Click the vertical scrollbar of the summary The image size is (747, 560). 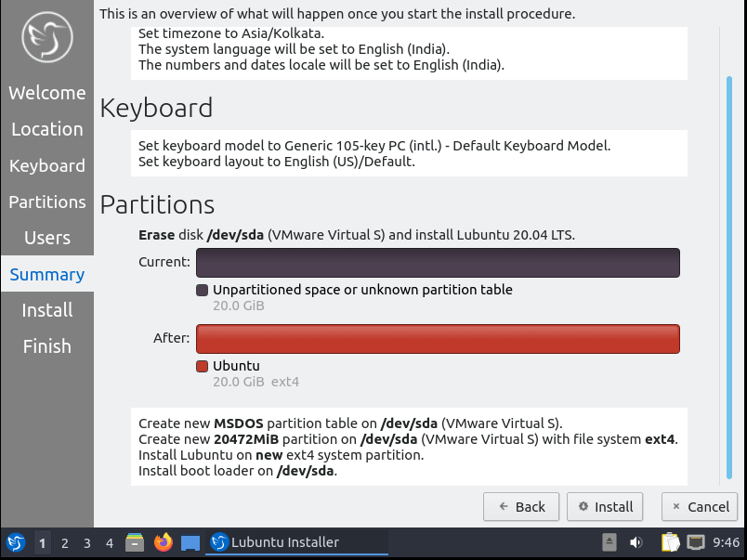729,279
